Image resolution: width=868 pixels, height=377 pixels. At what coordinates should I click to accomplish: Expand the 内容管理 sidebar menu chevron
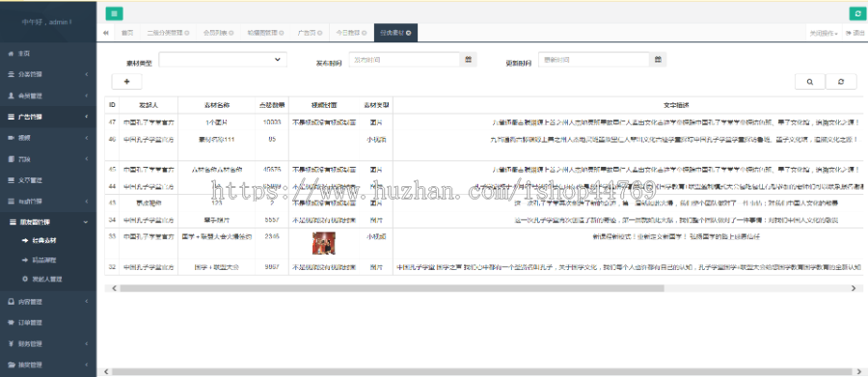[87, 301]
